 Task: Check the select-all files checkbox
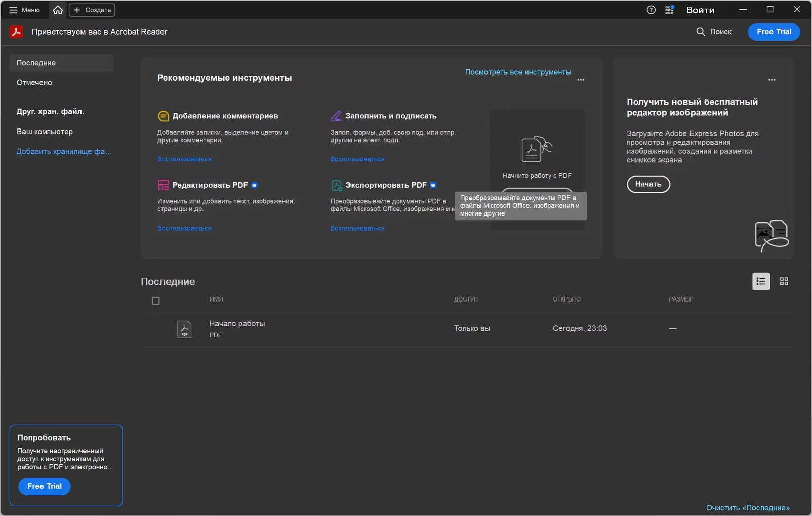pos(156,301)
